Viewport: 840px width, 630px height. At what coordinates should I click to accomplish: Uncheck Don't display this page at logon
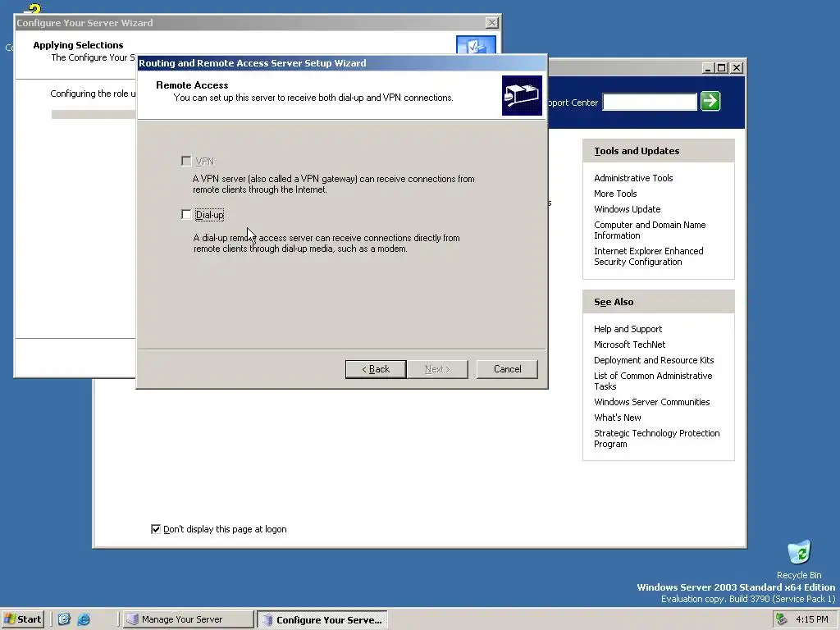click(156, 529)
